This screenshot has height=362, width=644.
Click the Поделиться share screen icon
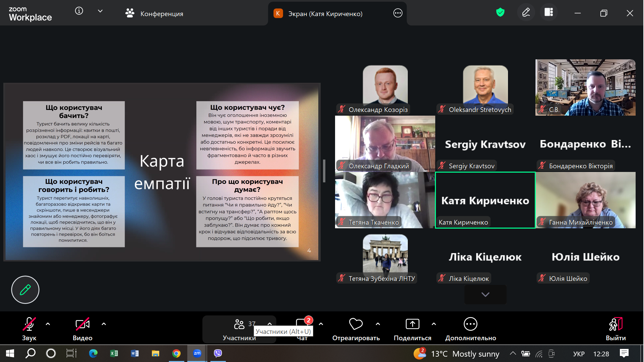[412, 324]
